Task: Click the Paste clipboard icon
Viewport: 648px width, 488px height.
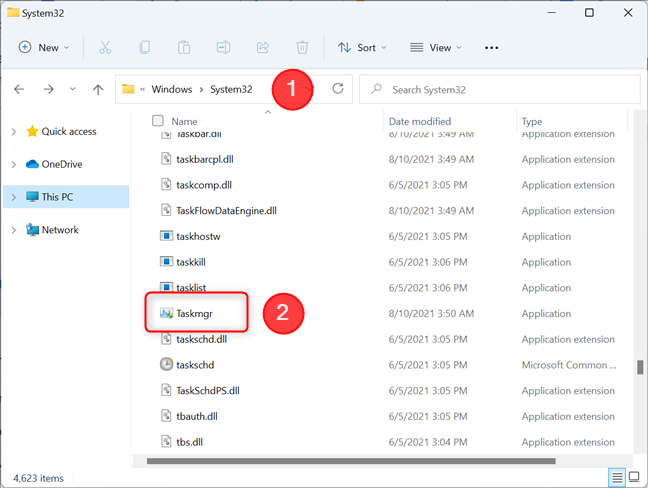Action: pyautogui.click(x=184, y=48)
